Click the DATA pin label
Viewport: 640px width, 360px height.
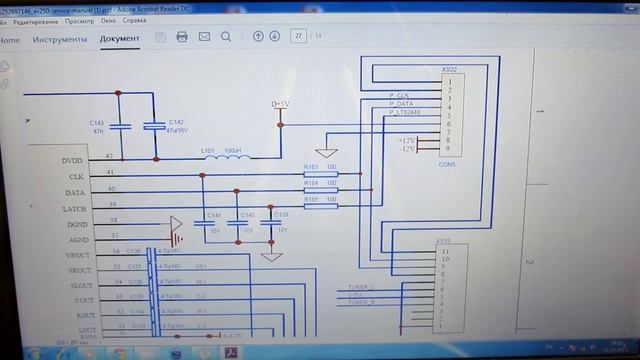[75, 193]
